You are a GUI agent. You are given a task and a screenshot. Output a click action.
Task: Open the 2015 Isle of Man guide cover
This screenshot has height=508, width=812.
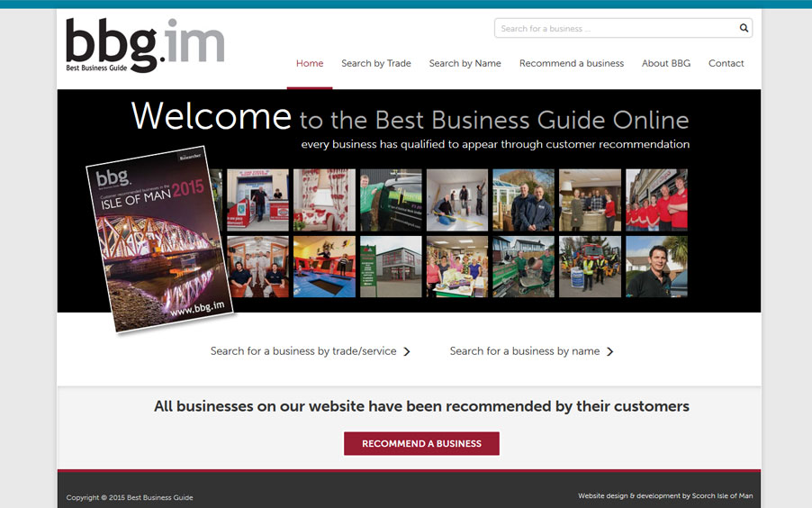tap(159, 240)
